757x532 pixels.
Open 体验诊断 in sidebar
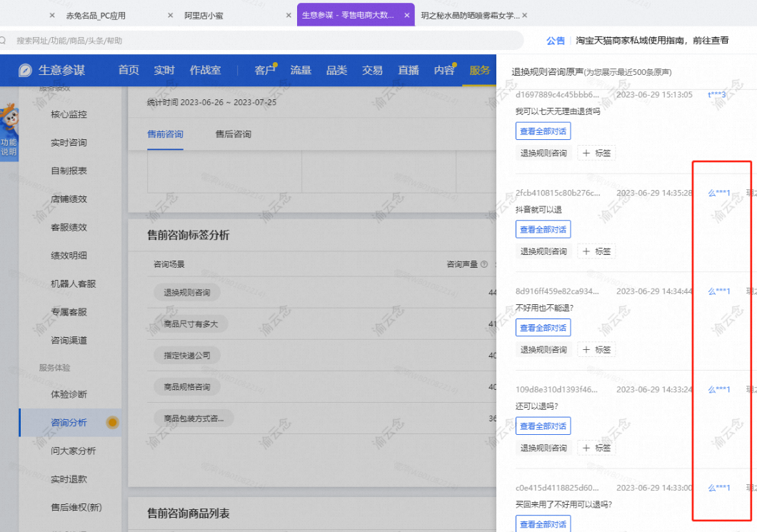[x=69, y=394]
